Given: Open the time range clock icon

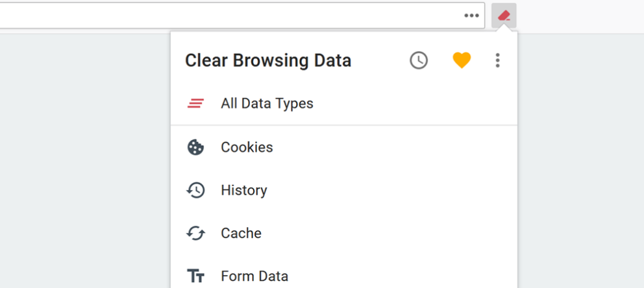Looking at the screenshot, I should point(419,60).
